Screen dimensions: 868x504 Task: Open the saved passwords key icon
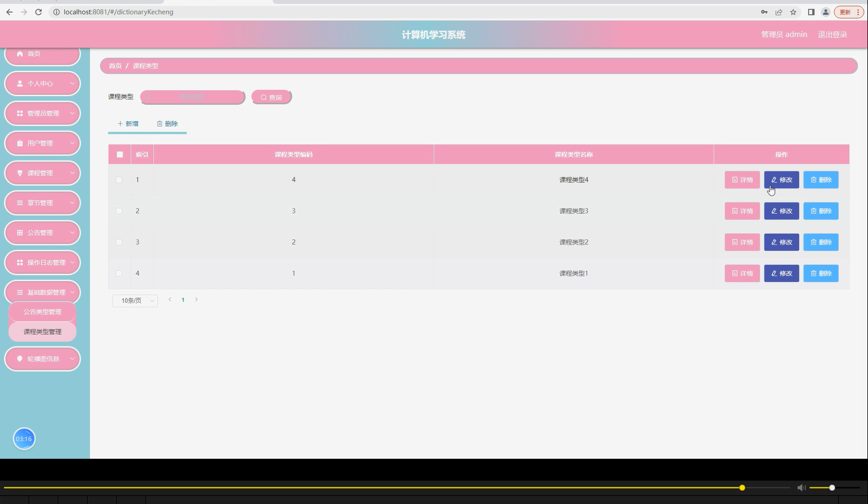pyautogui.click(x=764, y=12)
